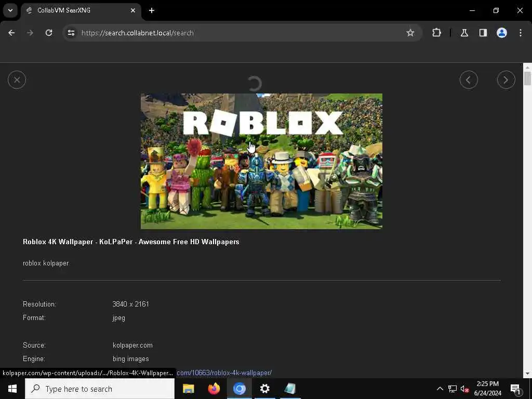Go to previous image result
532x399 pixels.
[469, 79]
